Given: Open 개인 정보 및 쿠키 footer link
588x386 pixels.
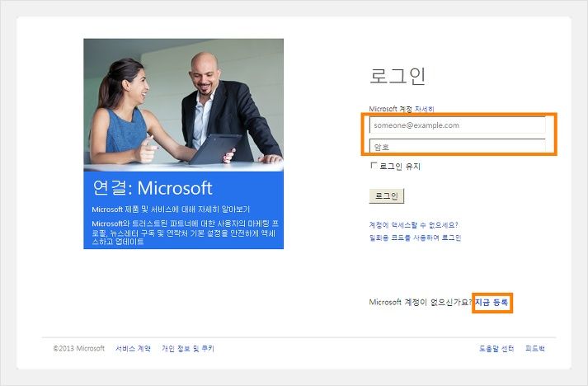Looking at the screenshot, I should pos(188,349).
